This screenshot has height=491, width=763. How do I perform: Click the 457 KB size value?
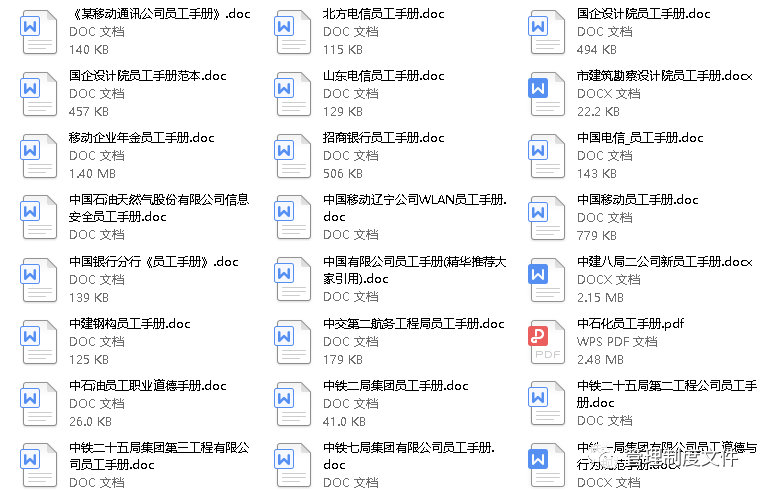pyautogui.click(x=89, y=111)
